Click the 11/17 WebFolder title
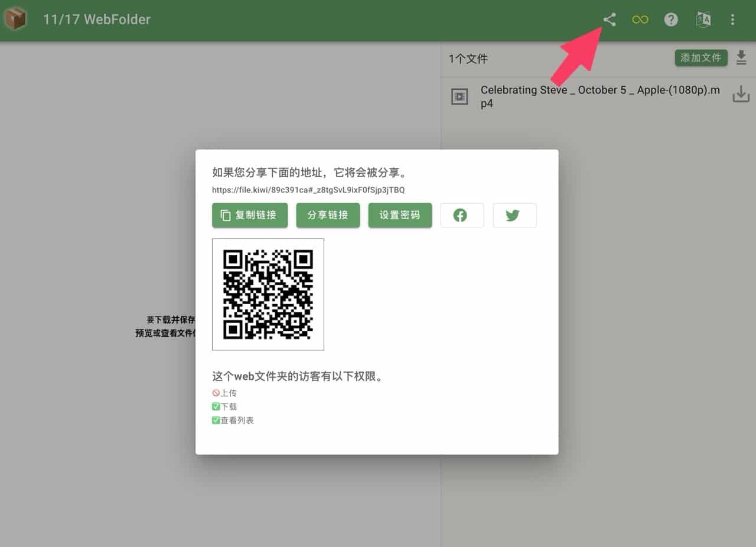 click(x=97, y=19)
